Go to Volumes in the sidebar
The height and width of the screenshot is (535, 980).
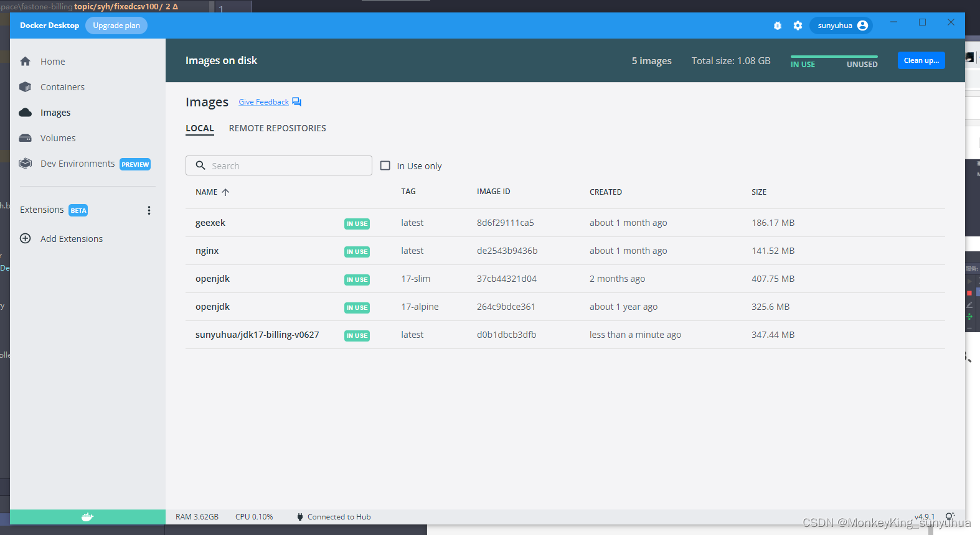point(58,138)
